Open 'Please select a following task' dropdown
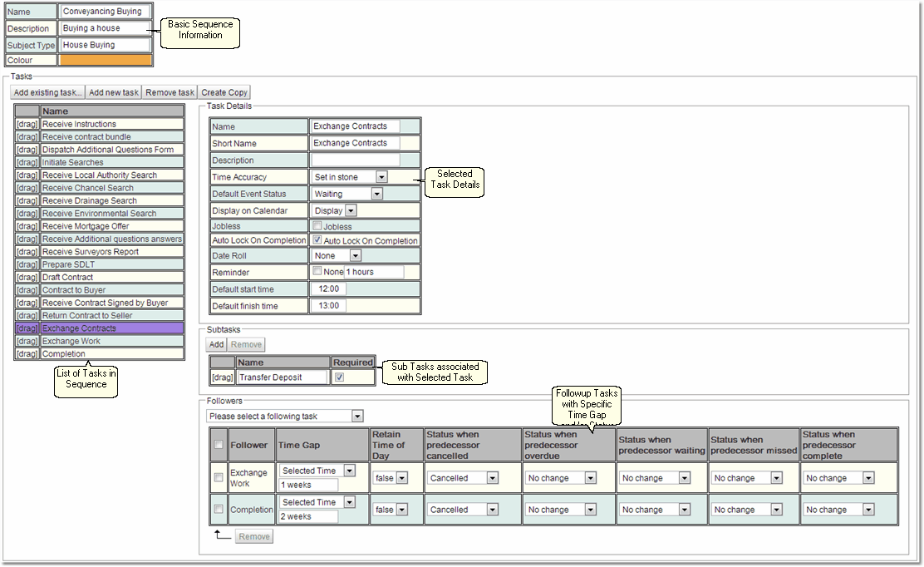The width and height of the screenshot is (924, 567). point(356,416)
